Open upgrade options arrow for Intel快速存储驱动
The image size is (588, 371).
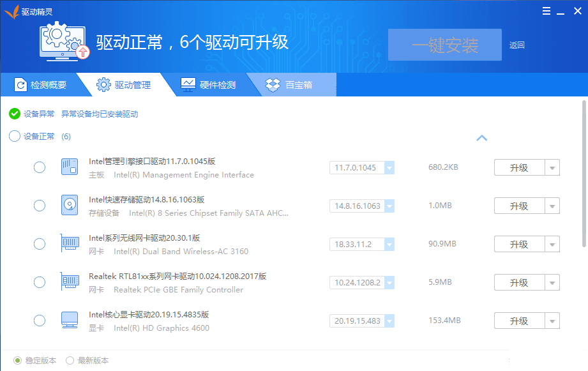[552, 206]
